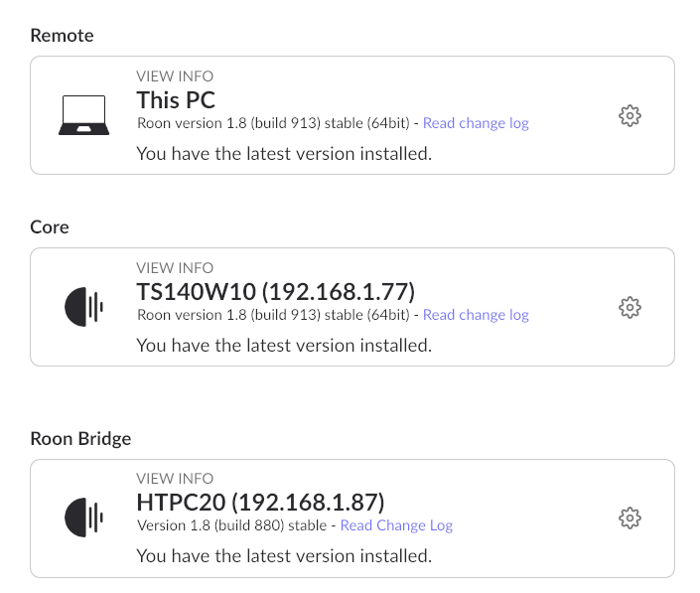Open the settings gear for TS140W10 core
The width and height of the screenshot is (700, 593).
pyautogui.click(x=630, y=307)
